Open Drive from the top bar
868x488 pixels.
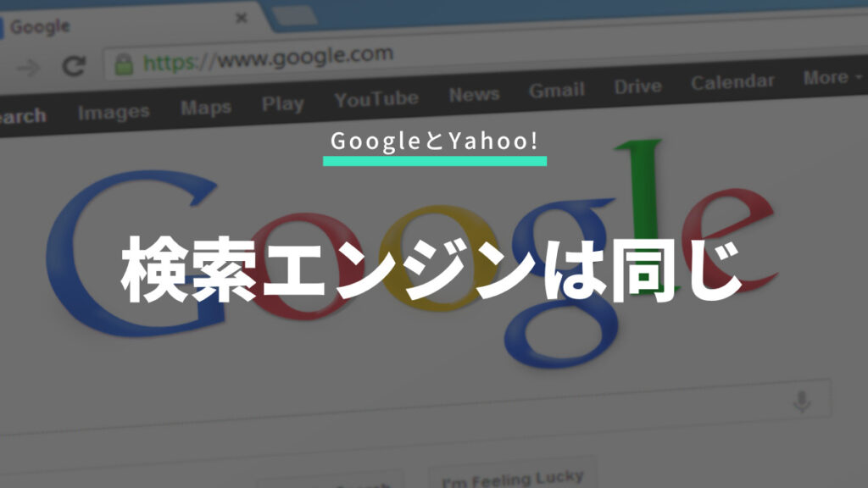[637, 86]
